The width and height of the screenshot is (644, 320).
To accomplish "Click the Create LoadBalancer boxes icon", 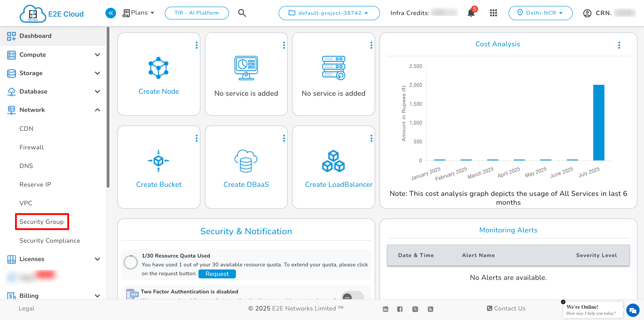I will point(334,161).
